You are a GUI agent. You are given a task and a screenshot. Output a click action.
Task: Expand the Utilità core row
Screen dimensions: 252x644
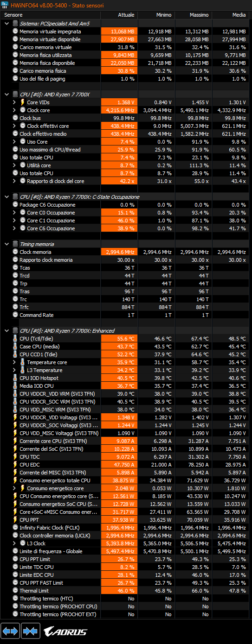pyautogui.click(x=15, y=165)
